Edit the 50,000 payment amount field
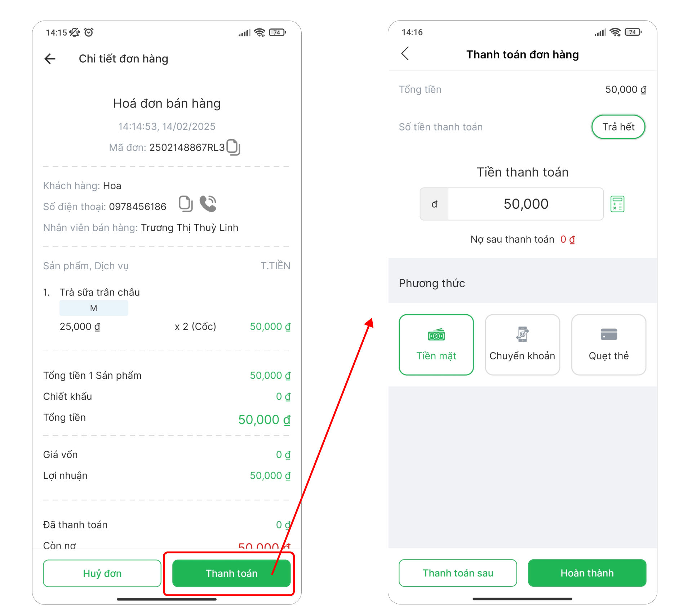This screenshot has width=692, height=616. (525, 204)
